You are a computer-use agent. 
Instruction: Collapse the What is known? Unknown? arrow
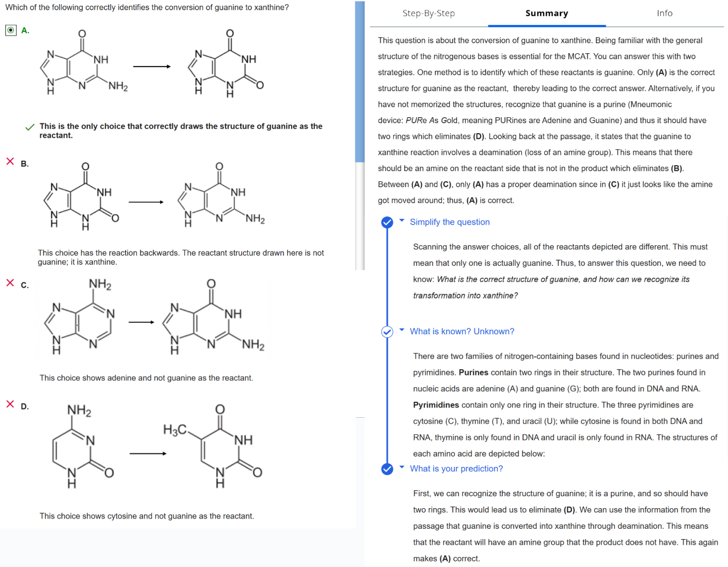pyautogui.click(x=402, y=330)
